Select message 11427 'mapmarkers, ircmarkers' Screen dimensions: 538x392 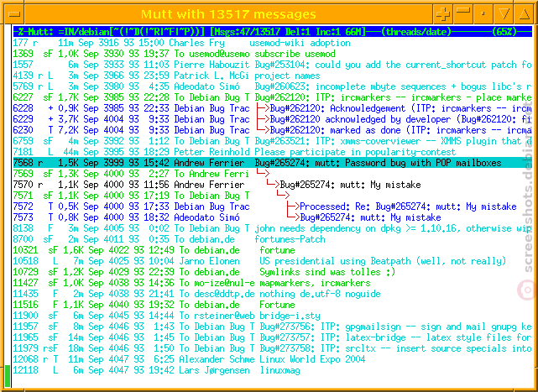(273, 283)
